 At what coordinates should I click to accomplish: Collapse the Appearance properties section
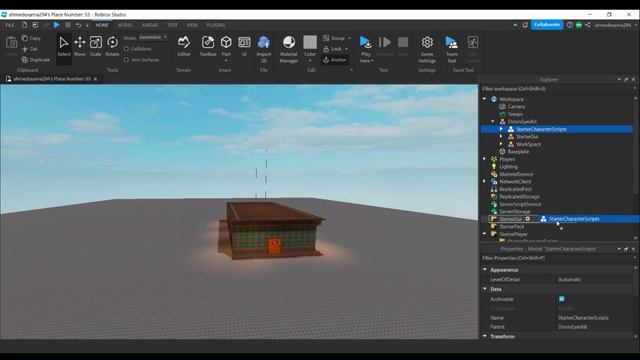(x=485, y=269)
